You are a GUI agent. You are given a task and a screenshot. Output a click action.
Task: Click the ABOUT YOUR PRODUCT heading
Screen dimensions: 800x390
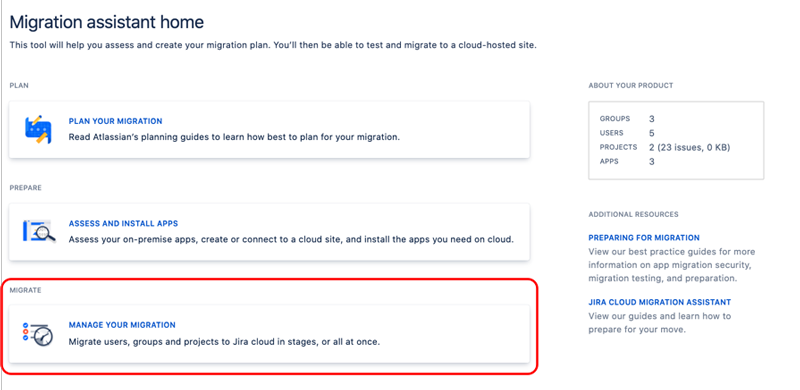pos(631,86)
